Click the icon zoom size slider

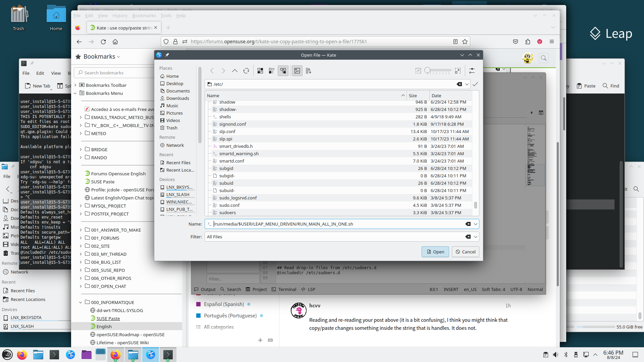[438, 71]
